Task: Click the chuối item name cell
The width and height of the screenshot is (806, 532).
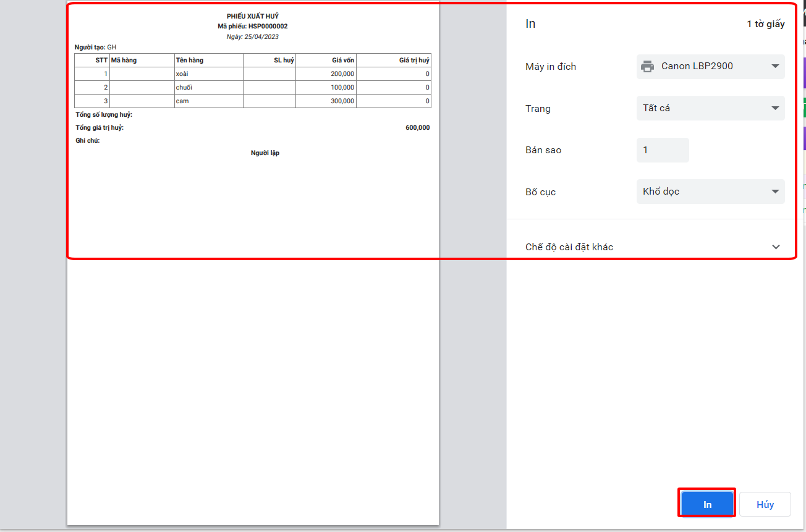Action: point(208,88)
